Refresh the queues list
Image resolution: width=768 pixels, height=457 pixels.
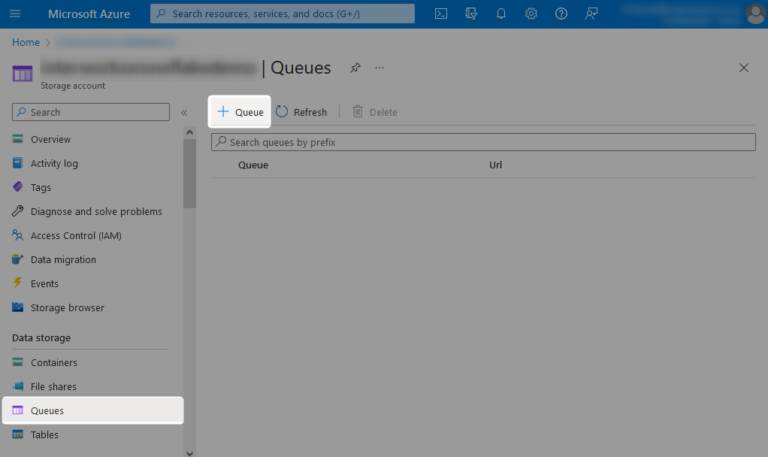click(x=301, y=112)
